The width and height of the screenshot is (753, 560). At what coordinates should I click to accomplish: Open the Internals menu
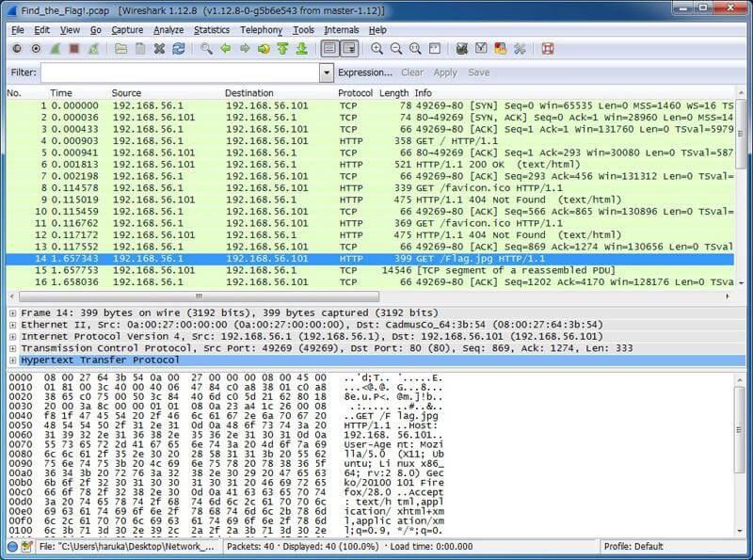tap(342, 30)
